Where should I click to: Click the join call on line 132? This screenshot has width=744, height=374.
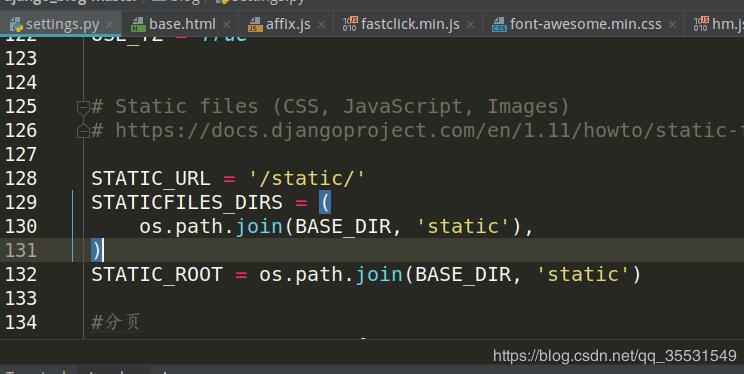tap(379, 274)
